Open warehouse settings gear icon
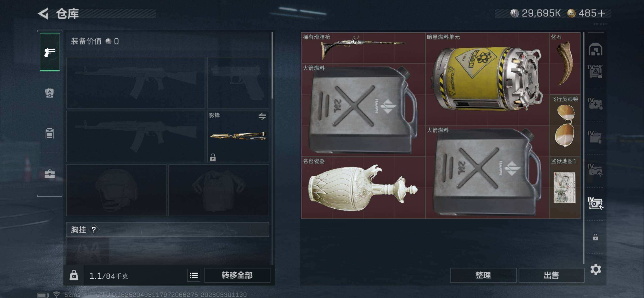This screenshot has width=644, height=298. tap(596, 269)
